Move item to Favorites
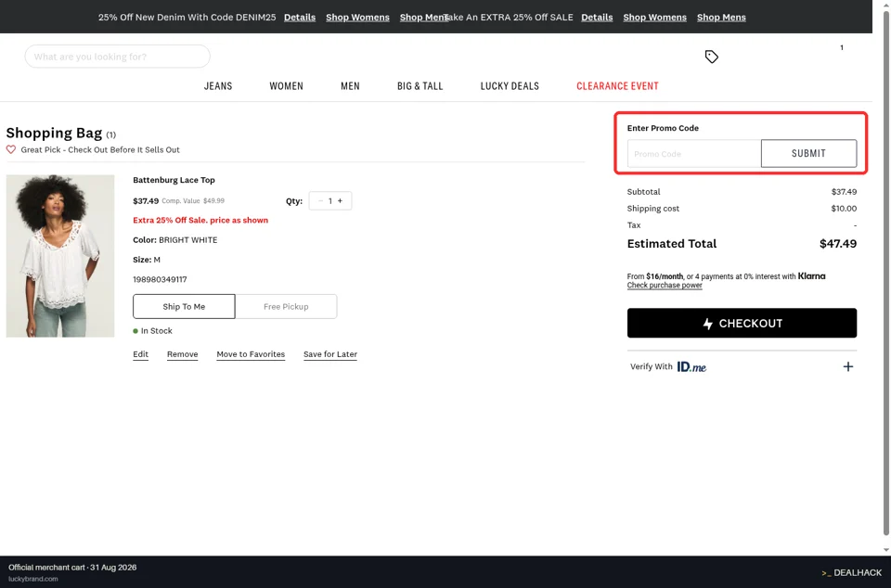 tap(251, 354)
